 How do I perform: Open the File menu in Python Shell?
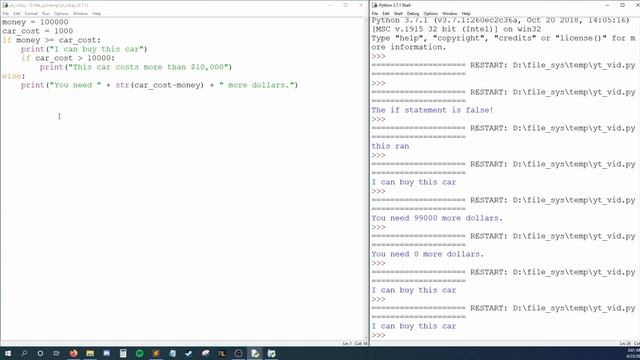point(375,13)
